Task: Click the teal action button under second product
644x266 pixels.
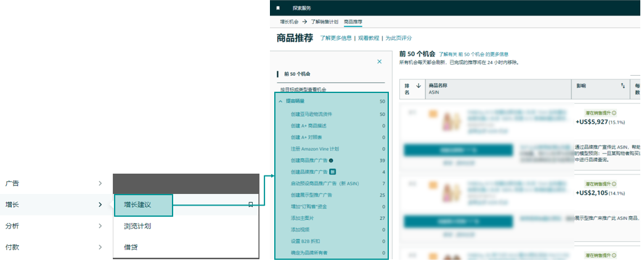Action: [x=459, y=222]
